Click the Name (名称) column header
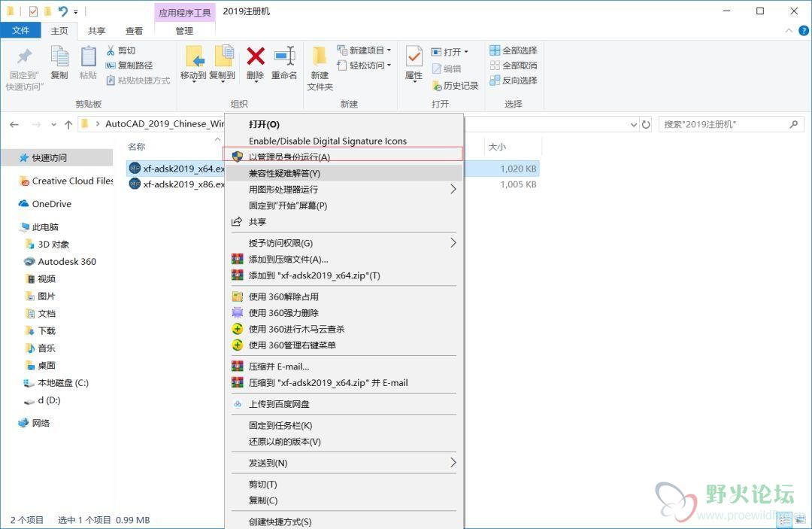Viewport: 812px width, 529px height. tap(137, 147)
